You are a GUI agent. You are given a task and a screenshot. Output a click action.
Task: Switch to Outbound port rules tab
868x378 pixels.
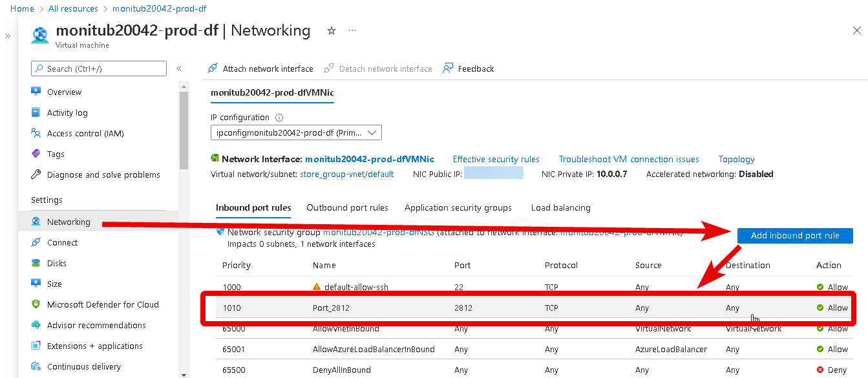347,207
